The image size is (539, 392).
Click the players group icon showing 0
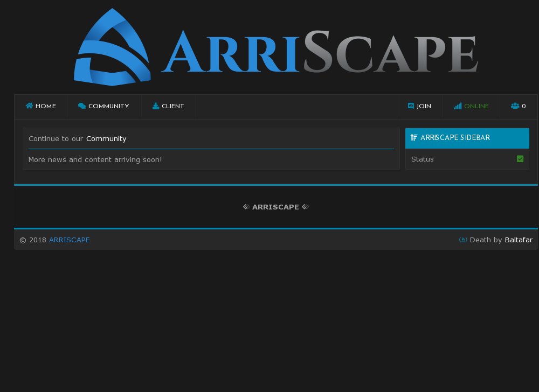[x=515, y=106]
